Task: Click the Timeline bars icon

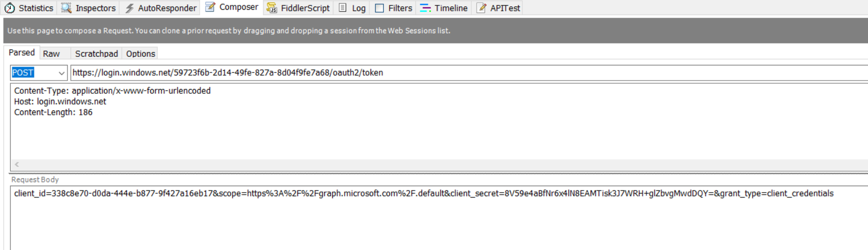Action: coord(425,8)
